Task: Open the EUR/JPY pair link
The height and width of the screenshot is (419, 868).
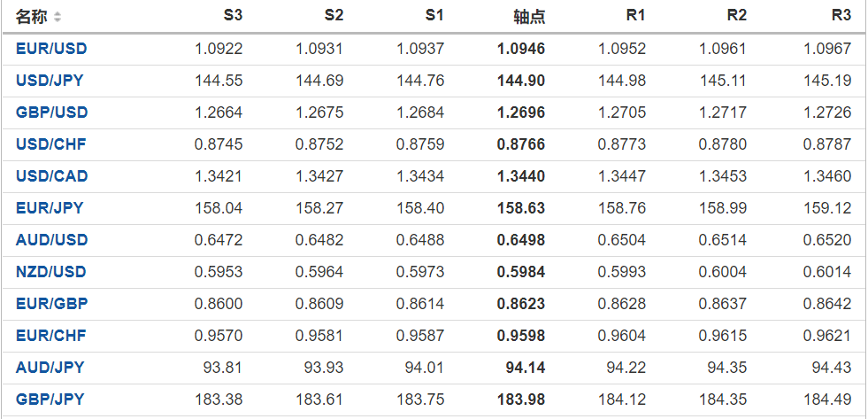Action: (x=50, y=208)
